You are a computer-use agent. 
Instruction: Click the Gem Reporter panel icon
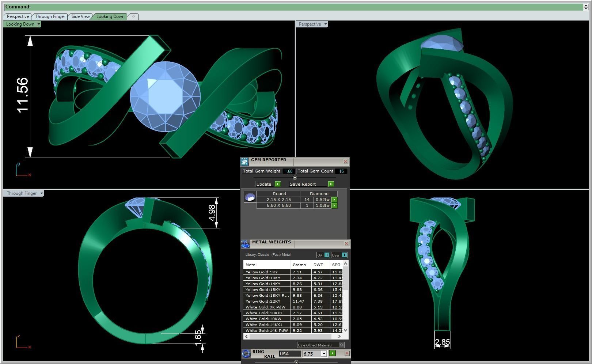[x=244, y=162]
